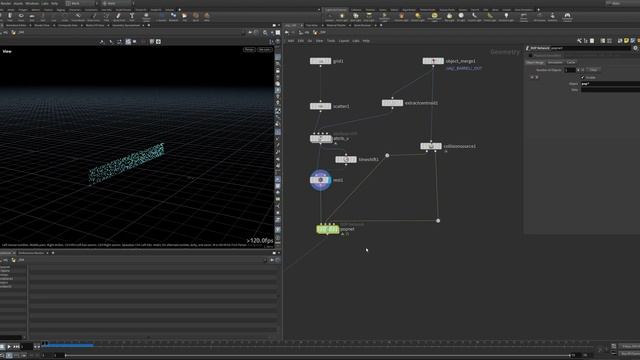The width and height of the screenshot is (640, 360).
Task: Open the Render menu in main menu bar
Action: [6, 3]
